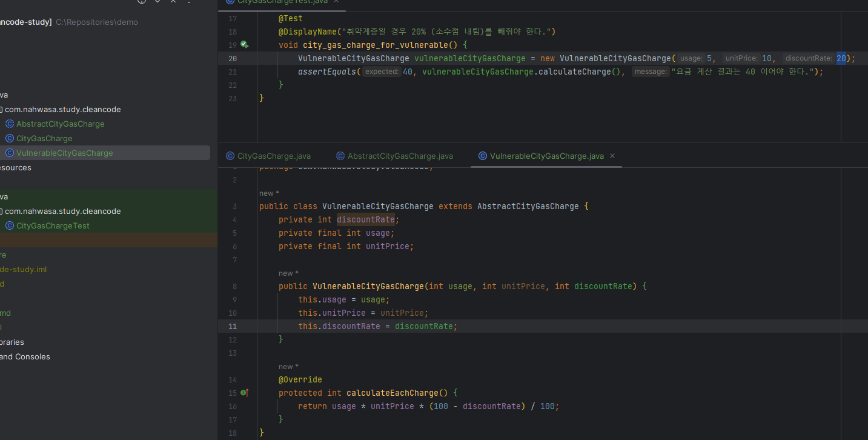Click method name city_gas_charge_for_vulnerable
This screenshot has width=868, height=440.
(376, 45)
